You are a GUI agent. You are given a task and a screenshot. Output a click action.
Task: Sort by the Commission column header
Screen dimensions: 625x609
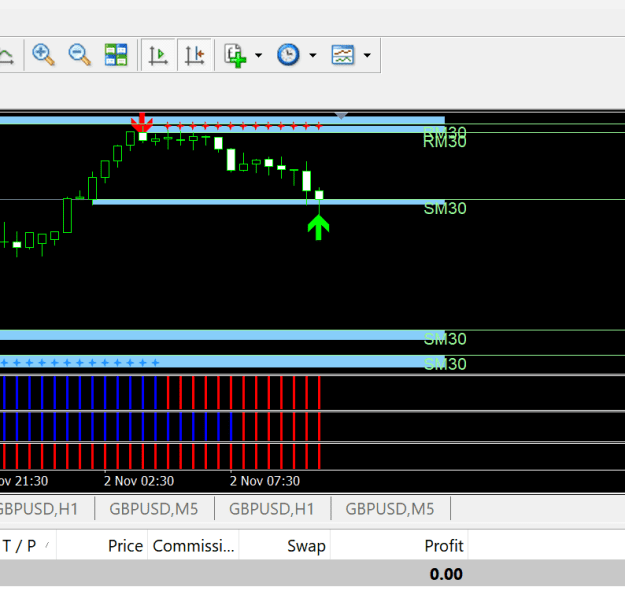193,546
